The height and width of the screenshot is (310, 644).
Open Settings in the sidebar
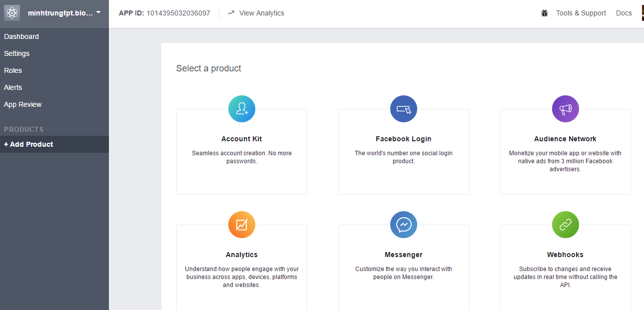pyautogui.click(x=54, y=53)
